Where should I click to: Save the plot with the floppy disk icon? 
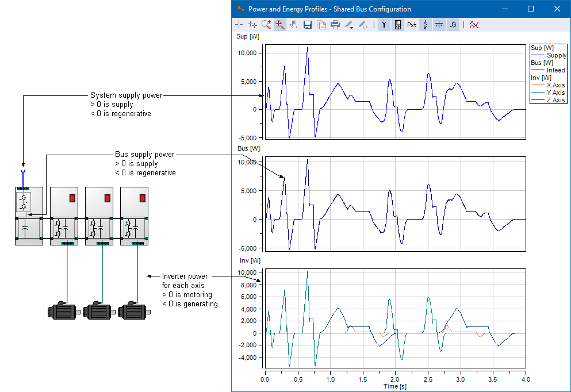[308, 25]
